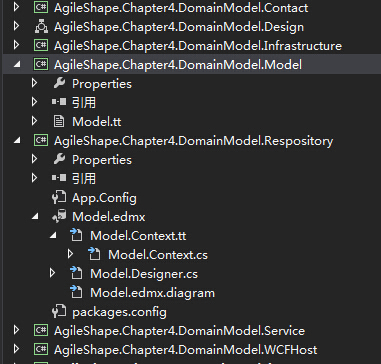Viewport: 381px width, 364px height.
Task: Click the packages.config file icon
Action: click(x=59, y=312)
